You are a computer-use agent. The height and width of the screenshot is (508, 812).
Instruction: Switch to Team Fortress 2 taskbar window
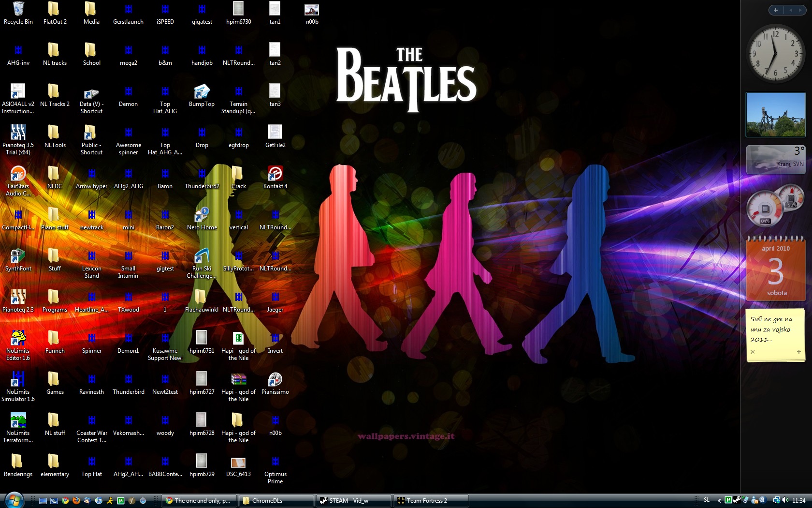(431, 501)
